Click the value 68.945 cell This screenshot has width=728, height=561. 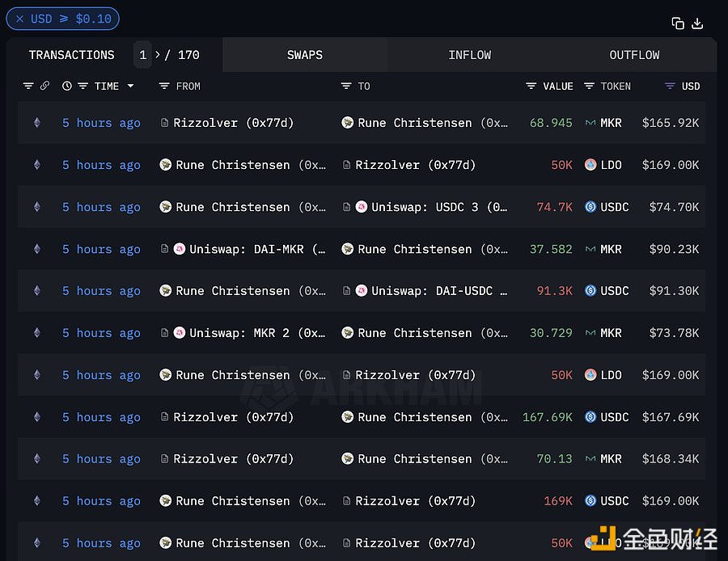[551, 123]
